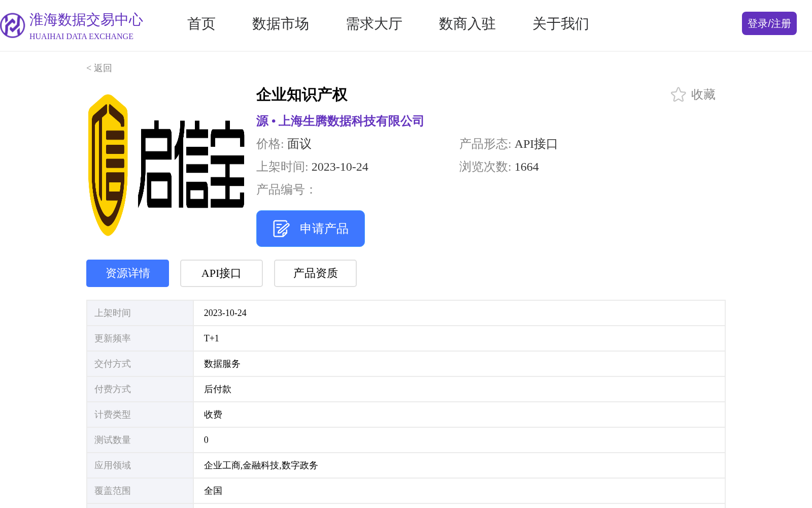Open the 启信宝 product logo image
This screenshot has width=812, height=508.
(166, 165)
